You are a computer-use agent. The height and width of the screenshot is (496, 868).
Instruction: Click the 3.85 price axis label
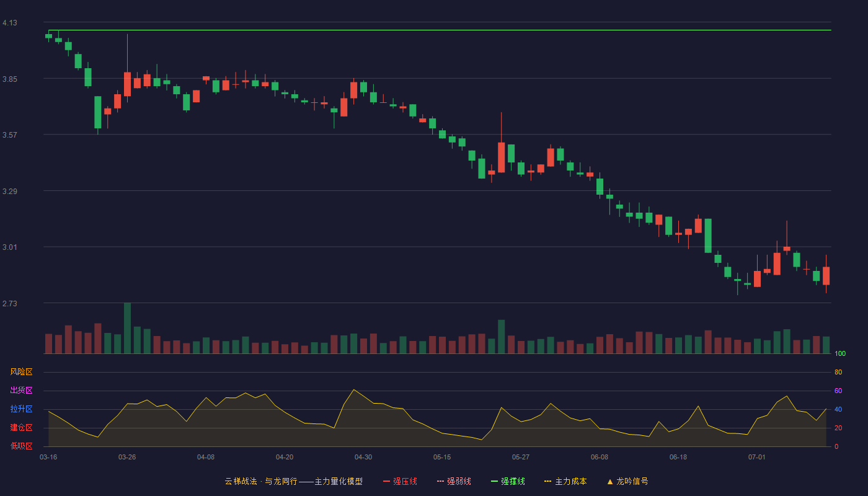click(x=10, y=79)
